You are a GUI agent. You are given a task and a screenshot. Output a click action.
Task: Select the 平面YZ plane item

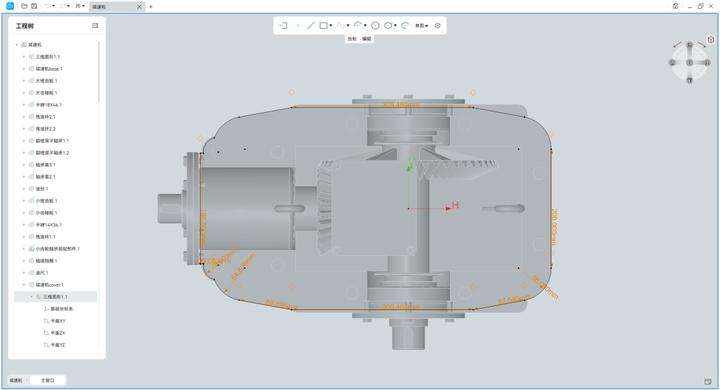[58, 345]
